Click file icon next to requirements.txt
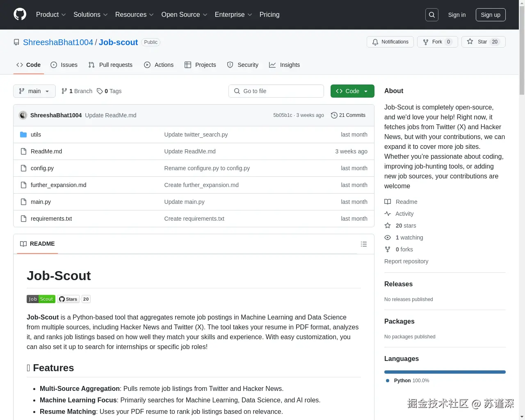Screen dimensions: 525x420 (23, 219)
